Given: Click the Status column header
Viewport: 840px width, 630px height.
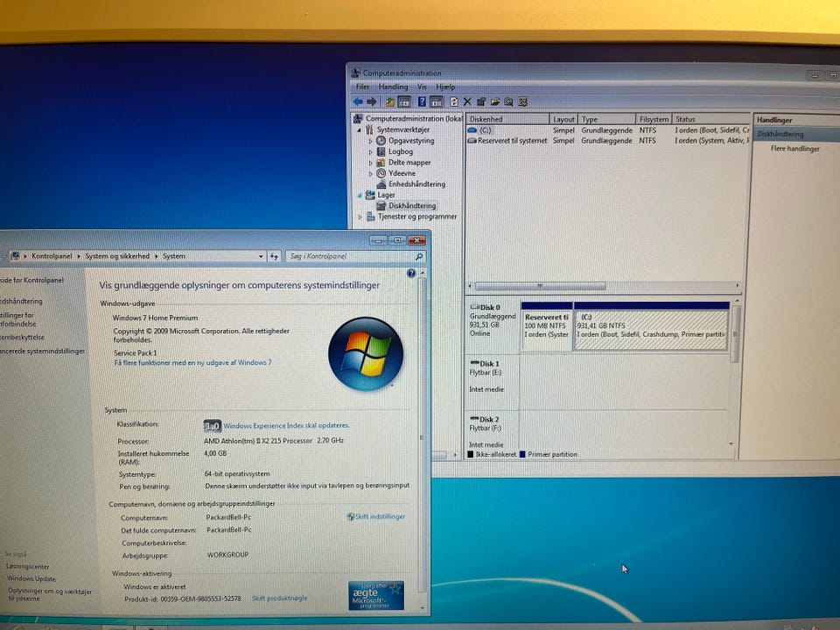Looking at the screenshot, I should click(x=710, y=119).
